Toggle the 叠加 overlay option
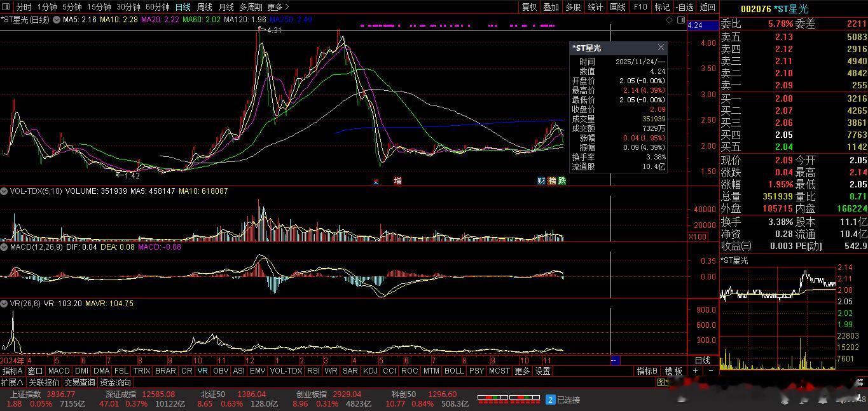Screen dimensions: 868x411 551,7
